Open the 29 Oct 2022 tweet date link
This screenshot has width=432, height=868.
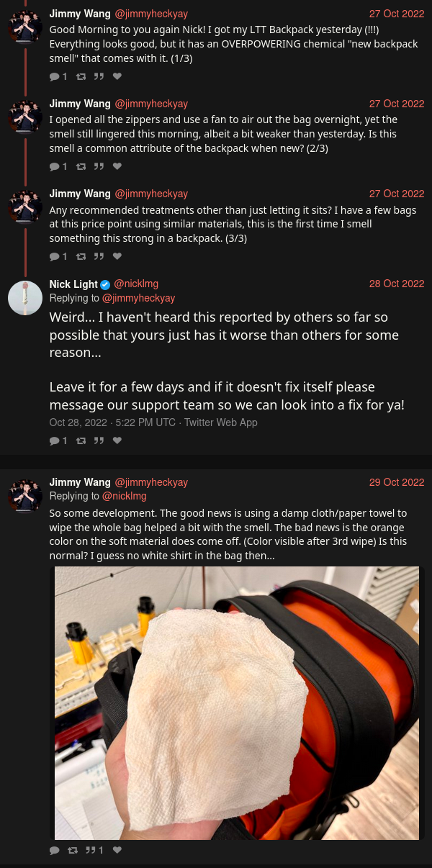[397, 482]
